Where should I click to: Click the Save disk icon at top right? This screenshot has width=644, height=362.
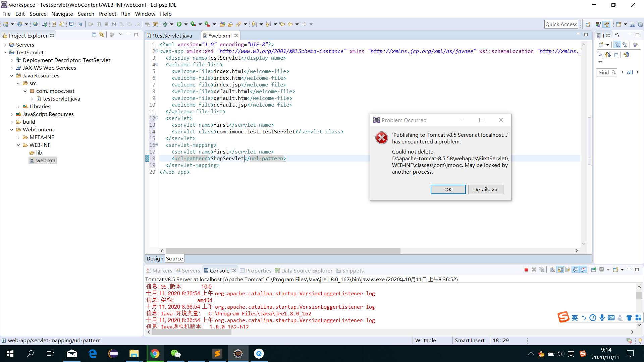[632, 24]
